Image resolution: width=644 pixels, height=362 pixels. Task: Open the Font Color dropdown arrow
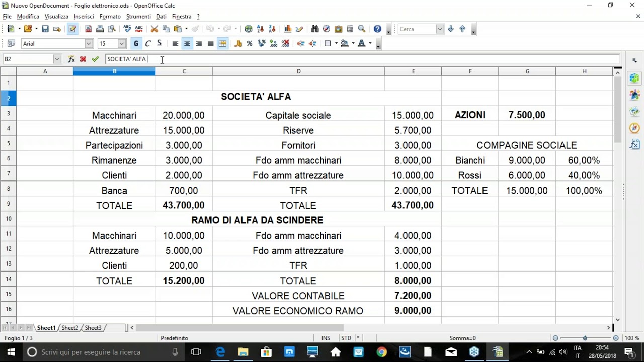pos(370,44)
